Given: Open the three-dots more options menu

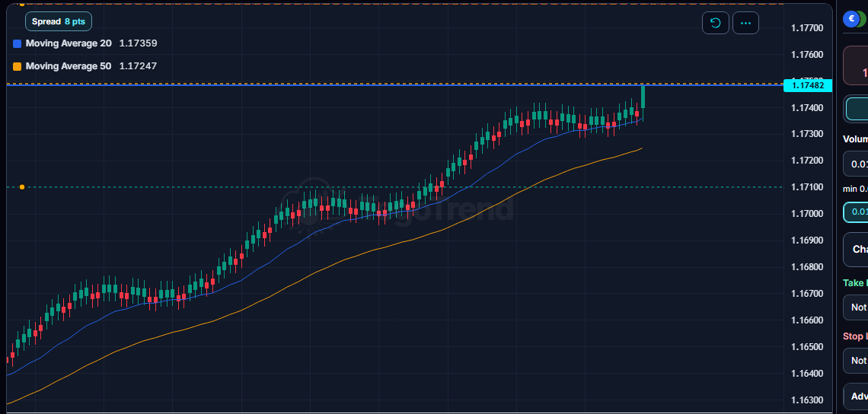Looking at the screenshot, I should coord(745,24).
